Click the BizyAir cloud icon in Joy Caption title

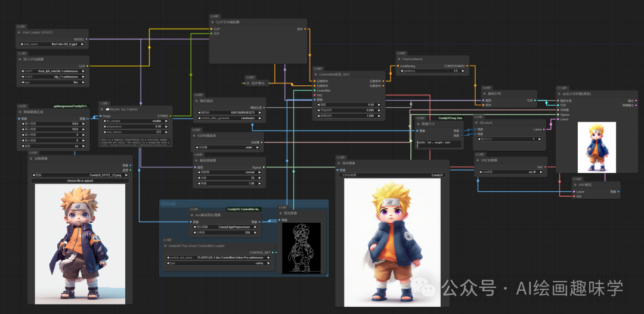107,109
